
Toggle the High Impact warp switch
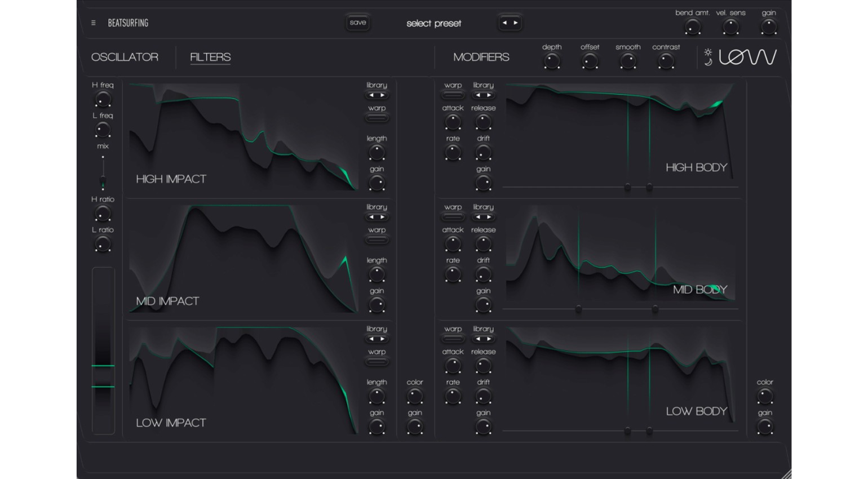coord(377,118)
